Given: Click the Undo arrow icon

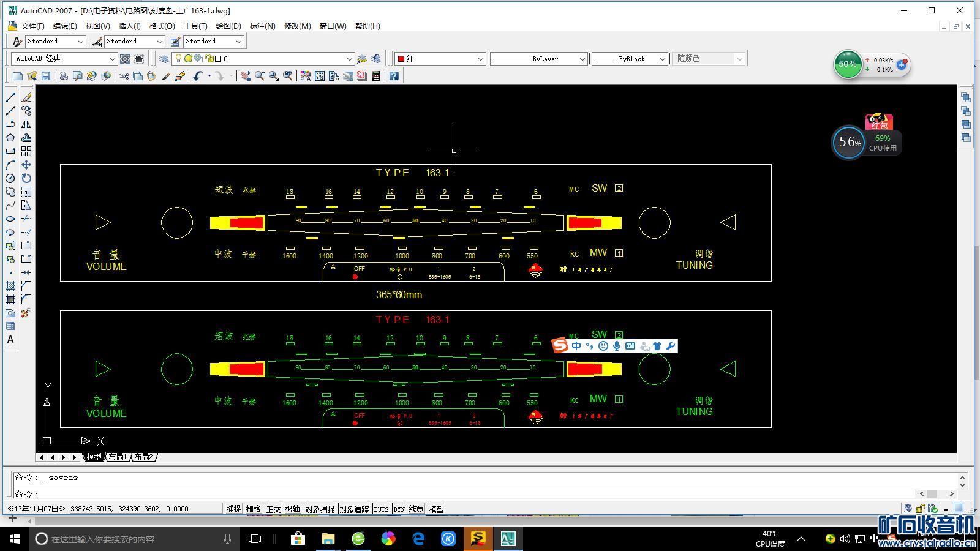Looking at the screenshot, I should coord(197,76).
